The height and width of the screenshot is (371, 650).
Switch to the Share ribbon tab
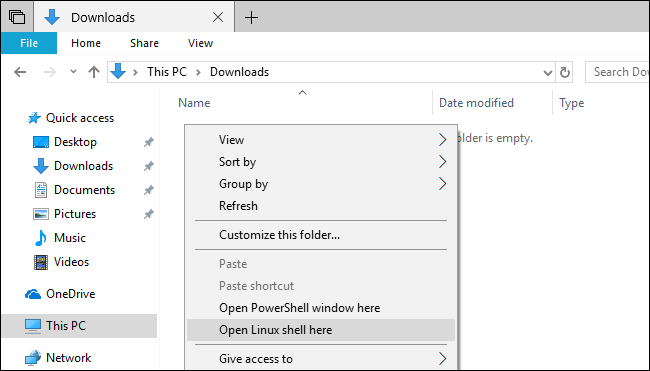click(x=144, y=43)
